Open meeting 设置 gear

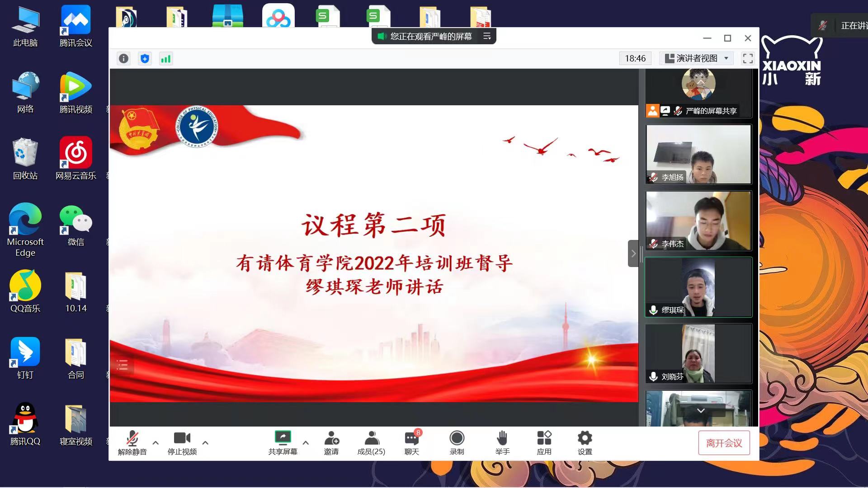click(585, 443)
